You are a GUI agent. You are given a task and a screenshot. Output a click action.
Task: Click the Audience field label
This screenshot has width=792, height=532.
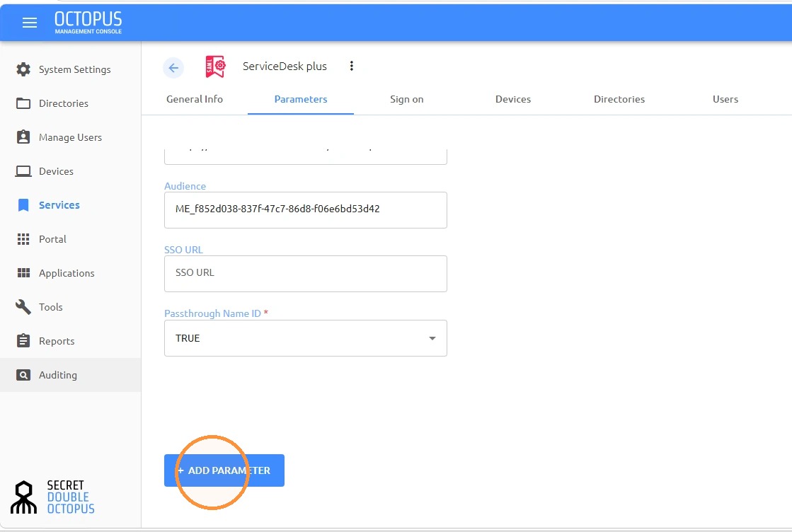[185, 186]
